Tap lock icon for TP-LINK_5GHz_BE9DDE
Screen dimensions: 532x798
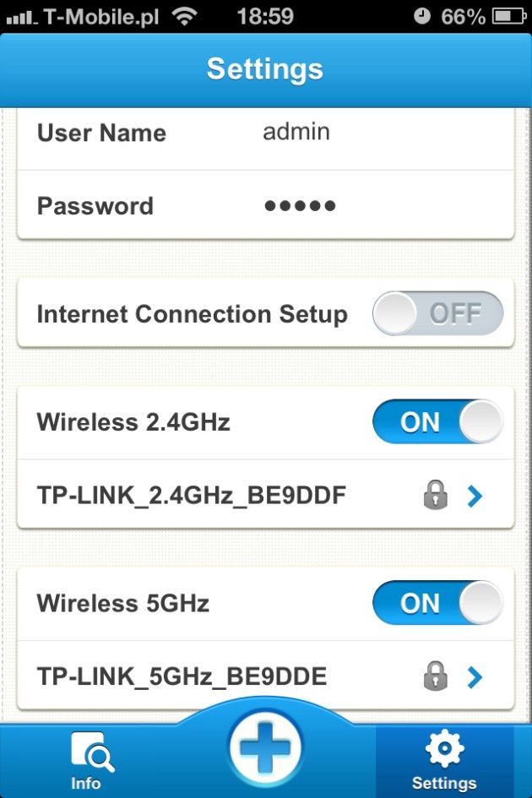[x=435, y=676]
